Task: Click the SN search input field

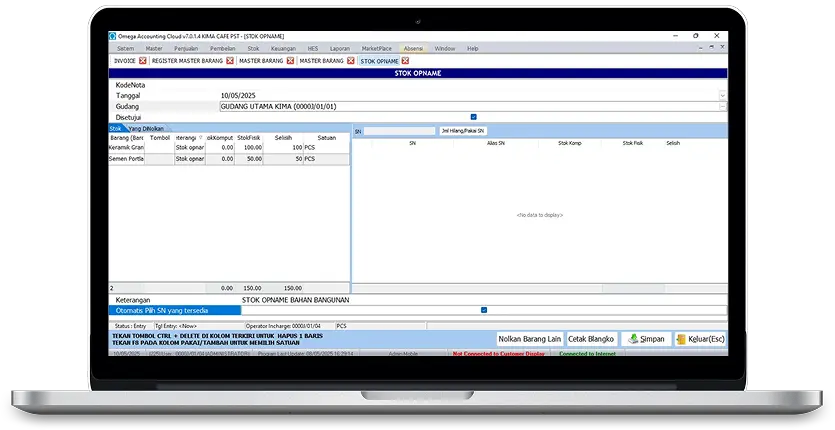Action: 399,131
